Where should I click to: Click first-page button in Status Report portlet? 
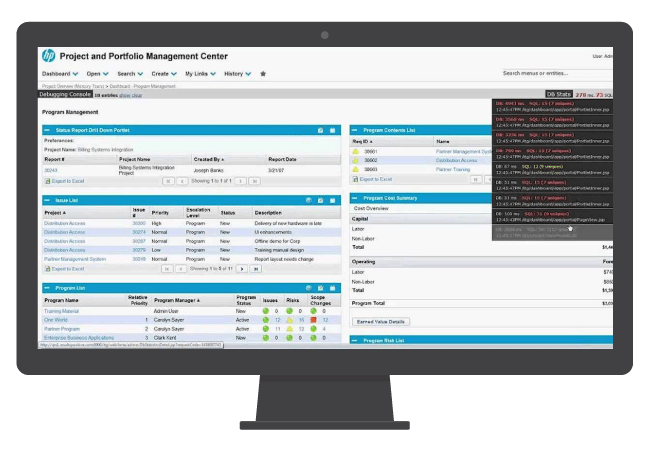[x=168, y=181]
